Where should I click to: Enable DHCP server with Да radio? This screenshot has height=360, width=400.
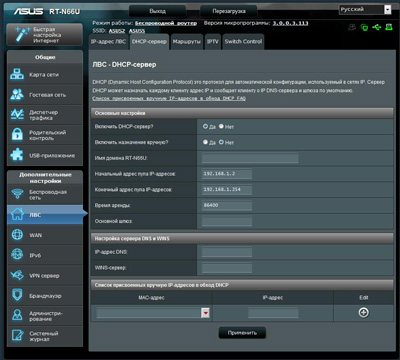tap(205, 126)
